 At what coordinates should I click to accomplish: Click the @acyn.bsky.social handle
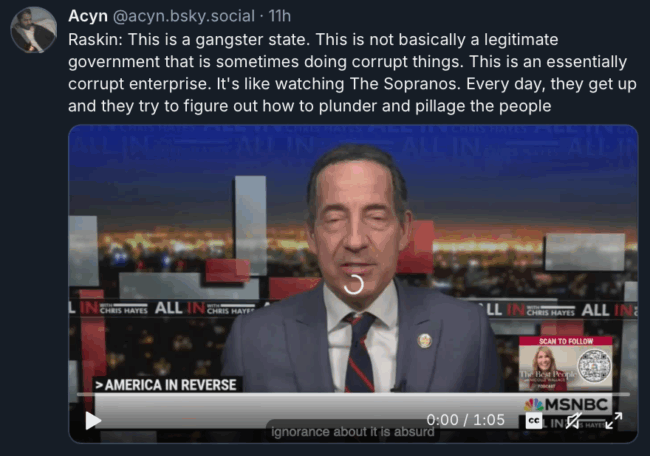tap(184, 17)
